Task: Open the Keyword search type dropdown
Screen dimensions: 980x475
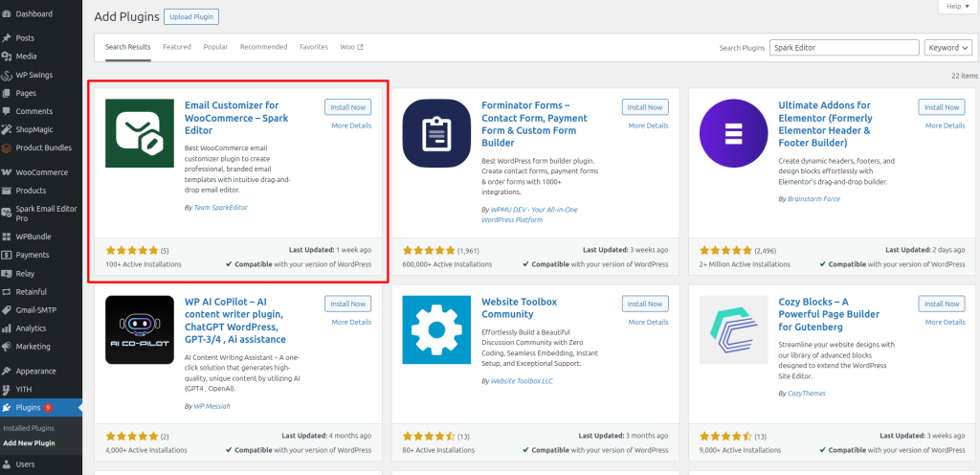Action: tap(948, 48)
